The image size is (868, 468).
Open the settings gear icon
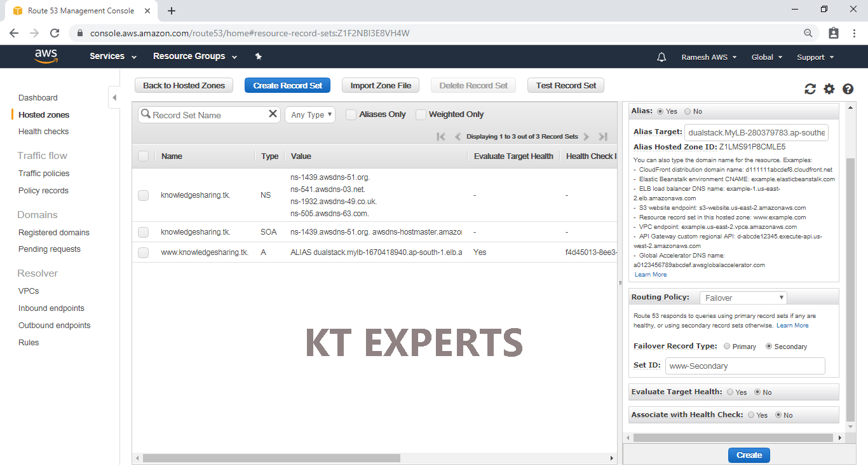[x=829, y=89]
